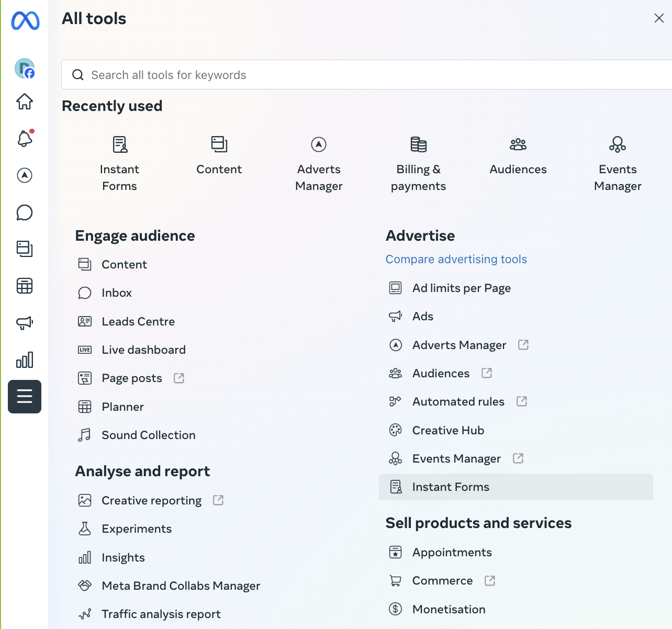Click the Compare advertising tools link
The image size is (672, 629).
[x=456, y=260]
